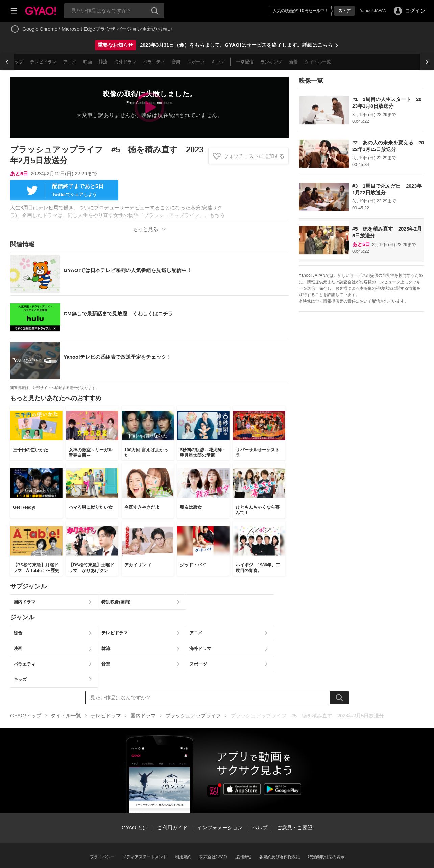The height and width of the screenshot is (868, 434).
Task: Share on Twitter with blue button
Action: click(64, 190)
